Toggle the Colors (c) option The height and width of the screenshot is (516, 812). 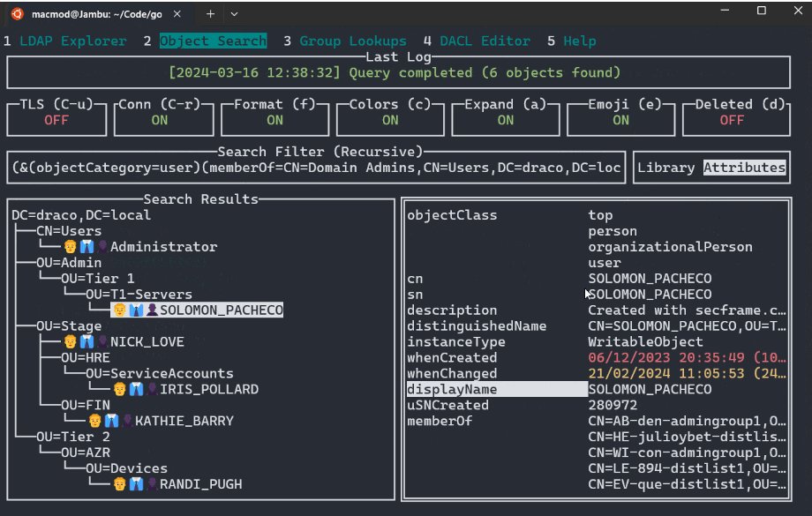(390, 120)
